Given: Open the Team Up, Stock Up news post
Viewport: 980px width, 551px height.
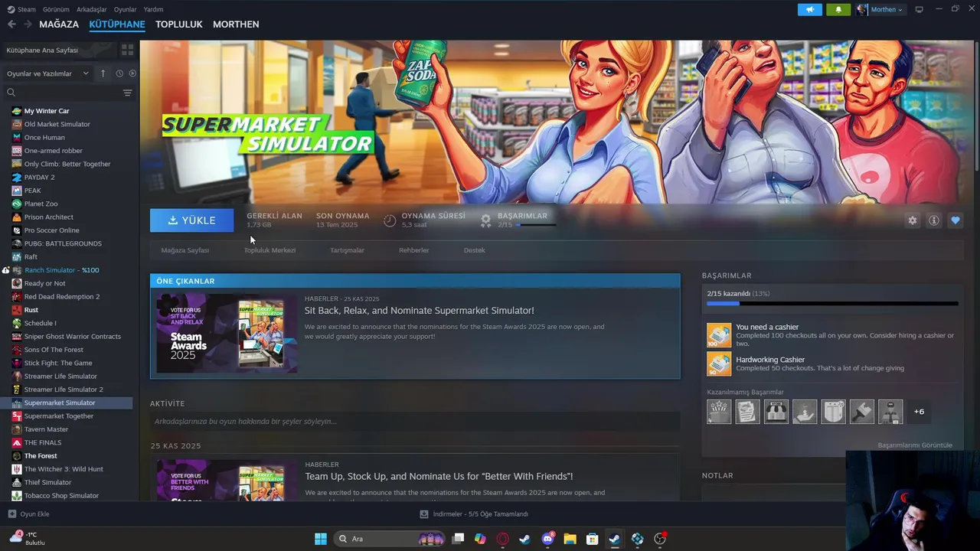Looking at the screenshot, I should [x=439, y=477].
